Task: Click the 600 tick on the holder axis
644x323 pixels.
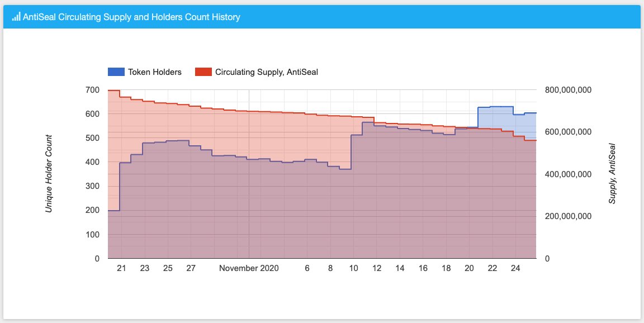Action: coord(93,113)
